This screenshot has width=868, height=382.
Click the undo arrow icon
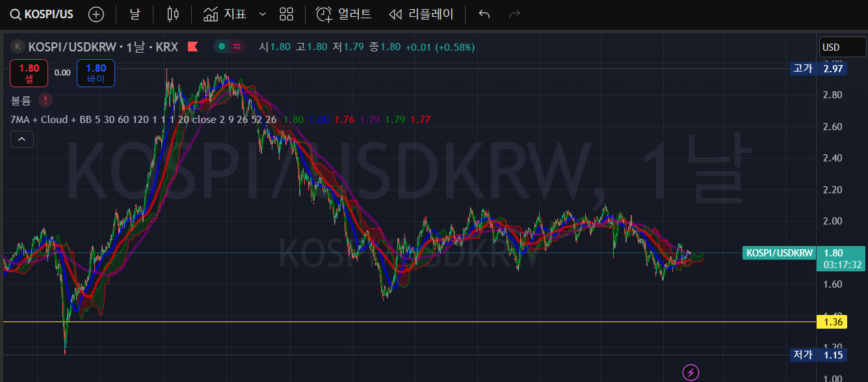coord(484,14)
